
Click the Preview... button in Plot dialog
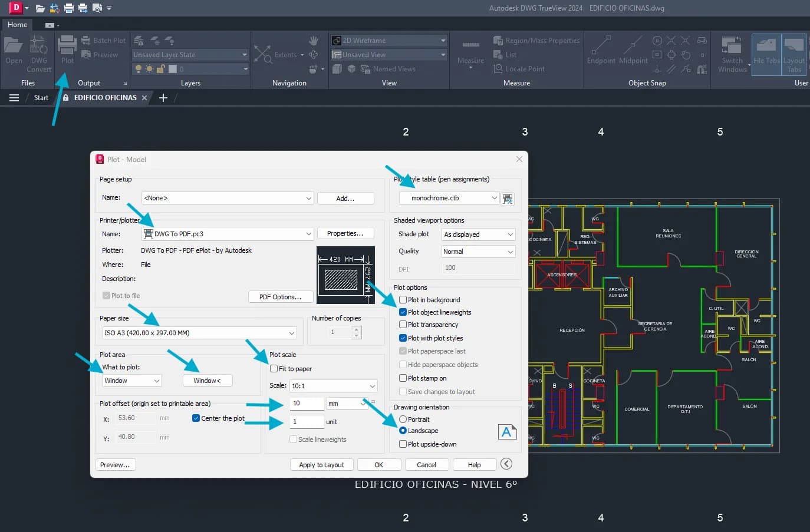(115, 465)
